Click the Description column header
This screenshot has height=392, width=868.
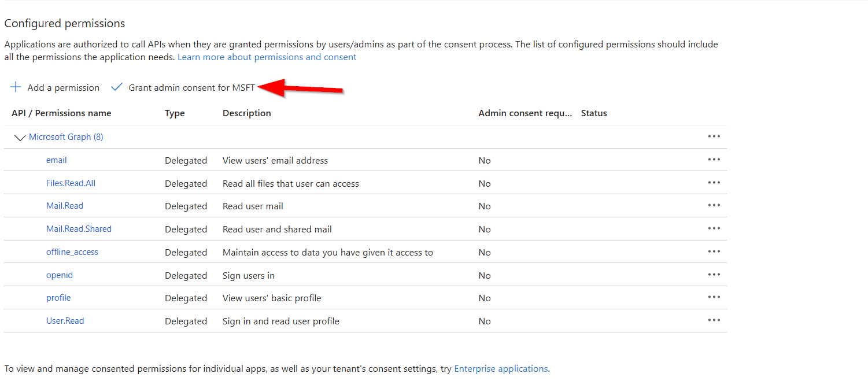[247, 113]
